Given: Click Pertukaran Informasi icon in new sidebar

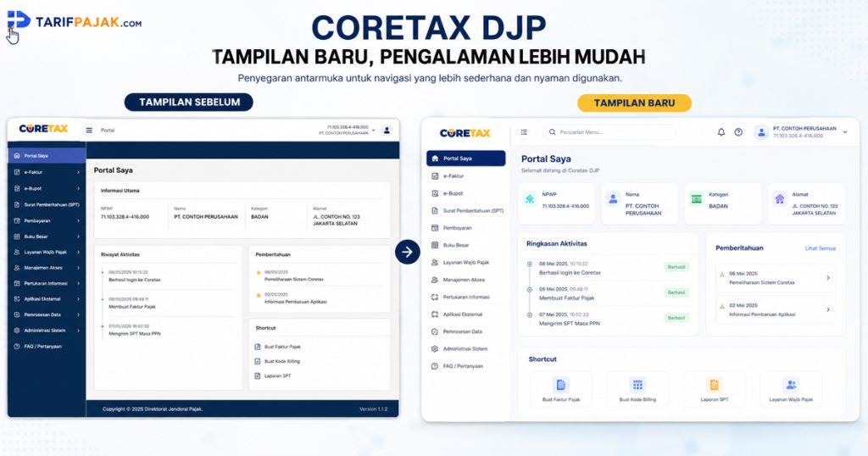Looking at the screenshot, I should point(435,298).
